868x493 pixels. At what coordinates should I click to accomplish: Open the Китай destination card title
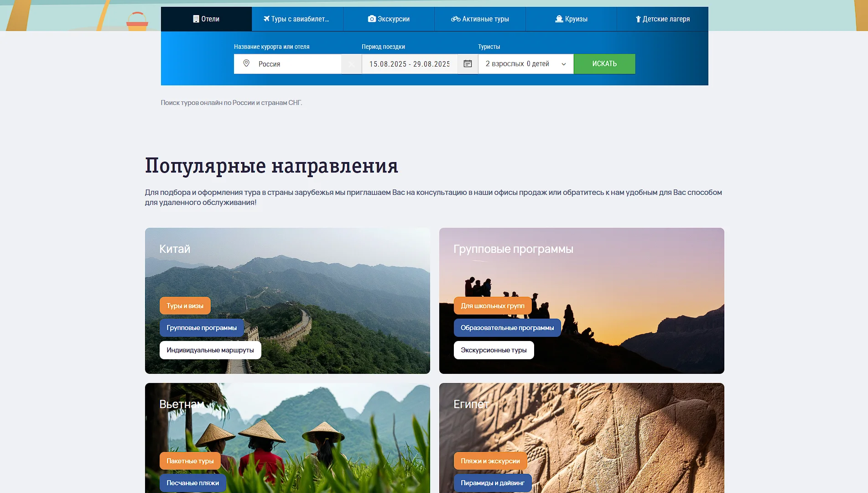coord(175,249)
